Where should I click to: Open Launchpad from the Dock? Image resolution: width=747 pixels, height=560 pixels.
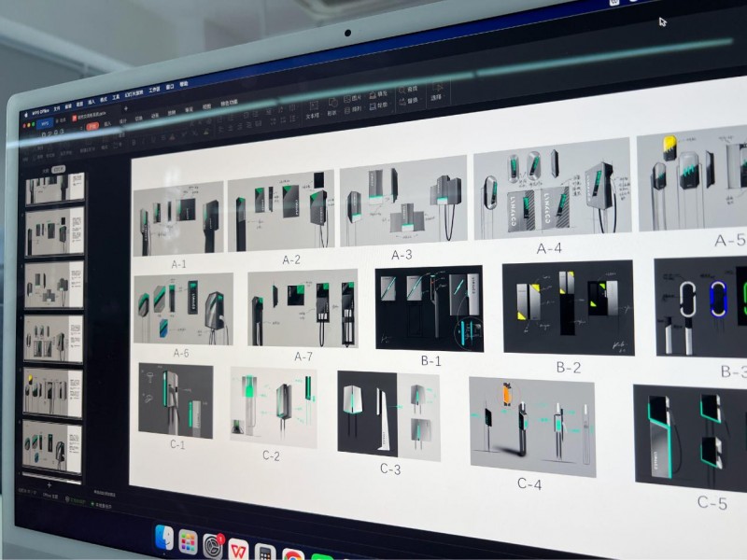189,543
